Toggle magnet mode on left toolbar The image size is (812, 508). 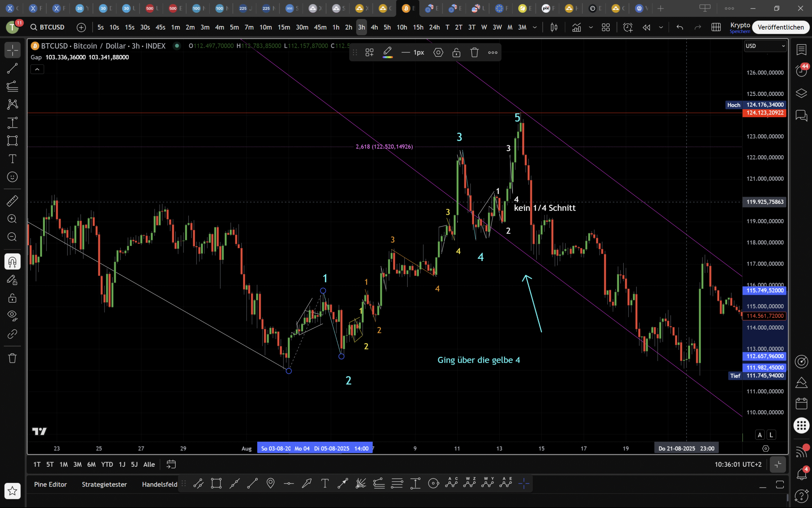click(x=12, y=262)
